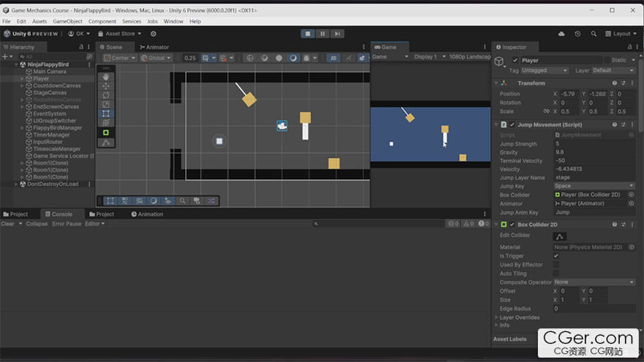644x362 pixels.
Task: Open Unity Cloud icon
Action: [561, 34]
